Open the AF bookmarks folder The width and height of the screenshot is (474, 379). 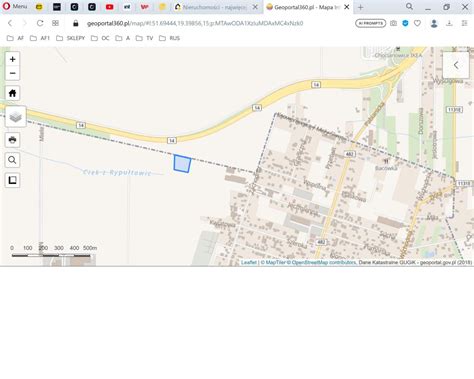point(15,38)
